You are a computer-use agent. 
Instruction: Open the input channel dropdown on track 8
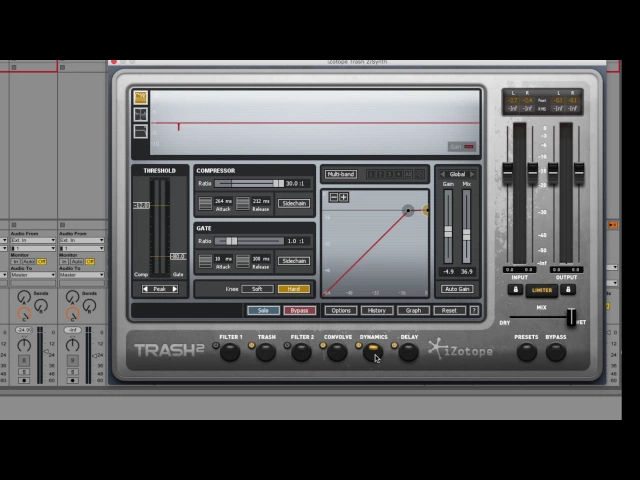tap(33, 248)
